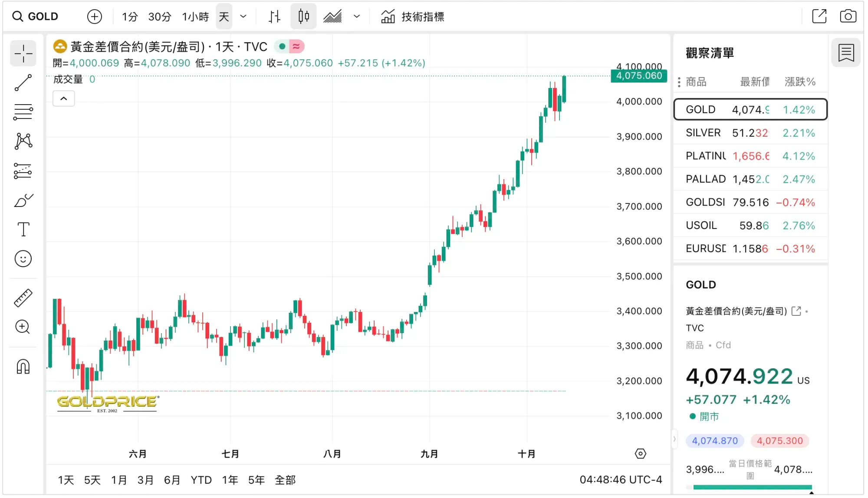The width and height of the screenshot is (868, 498).
Task: Switch to candlestick chart style
Action: (x=303, y=16)
